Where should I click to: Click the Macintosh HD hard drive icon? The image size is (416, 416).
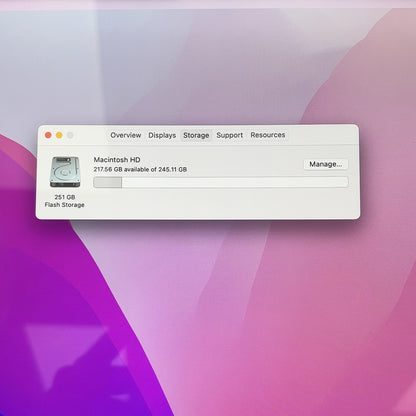coord(65,172)
